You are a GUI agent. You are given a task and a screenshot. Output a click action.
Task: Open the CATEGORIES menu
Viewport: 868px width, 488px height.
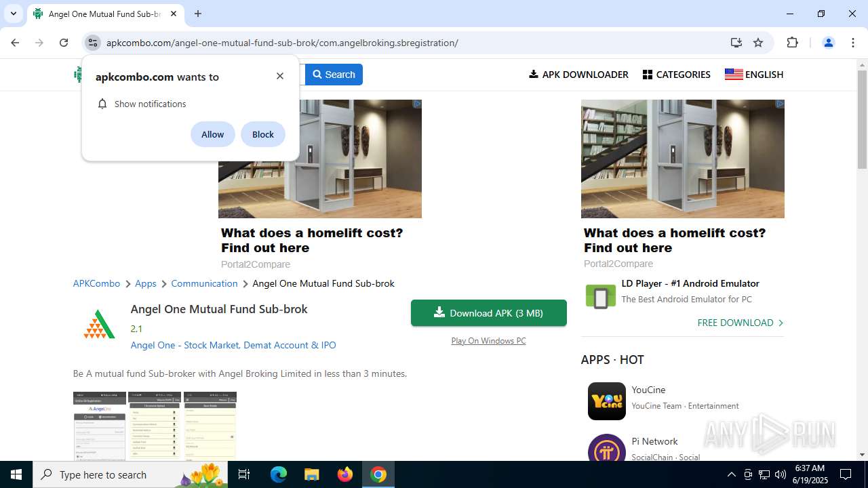click(677, 75)
